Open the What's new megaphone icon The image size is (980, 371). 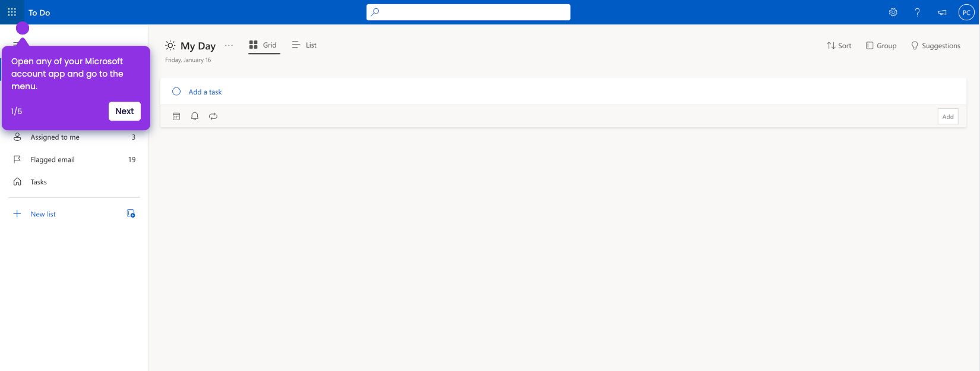tap(942, 12)
